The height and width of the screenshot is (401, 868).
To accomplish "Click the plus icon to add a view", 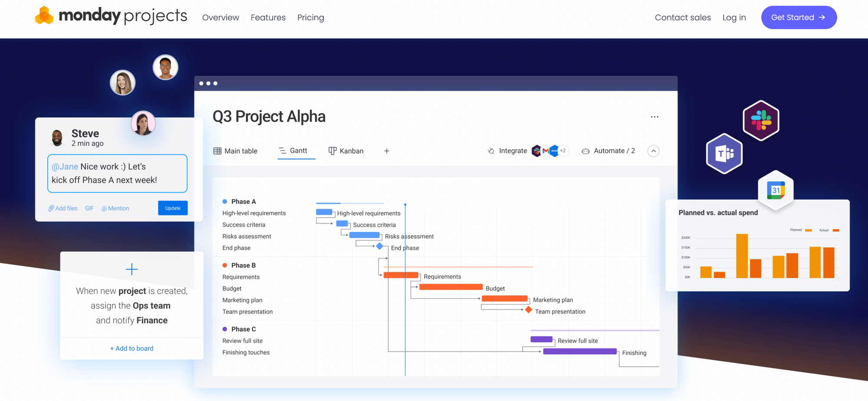I will [x=387, y=151].
